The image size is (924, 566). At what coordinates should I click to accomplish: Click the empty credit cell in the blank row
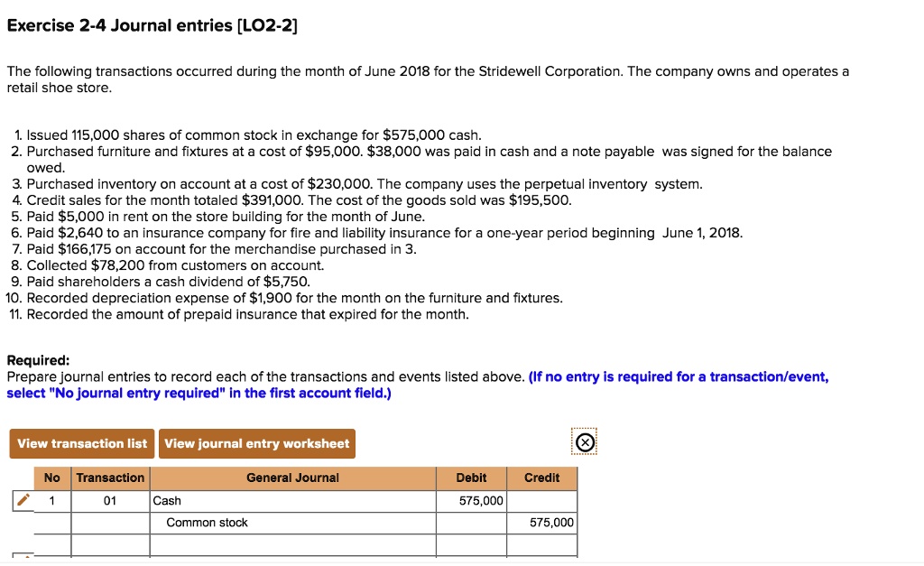tap(542, 543)
